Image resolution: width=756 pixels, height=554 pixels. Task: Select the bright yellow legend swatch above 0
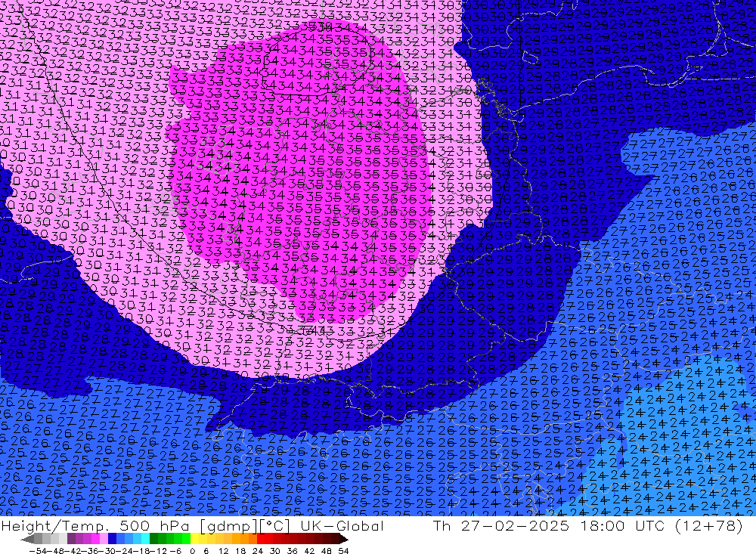194,539
